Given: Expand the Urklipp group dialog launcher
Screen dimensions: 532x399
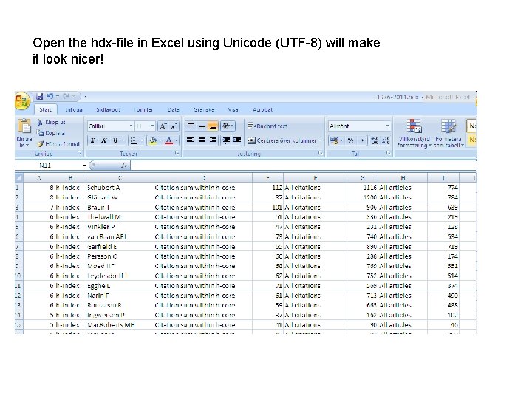Looking at the screenshot, I should click(x=79, y=154).
